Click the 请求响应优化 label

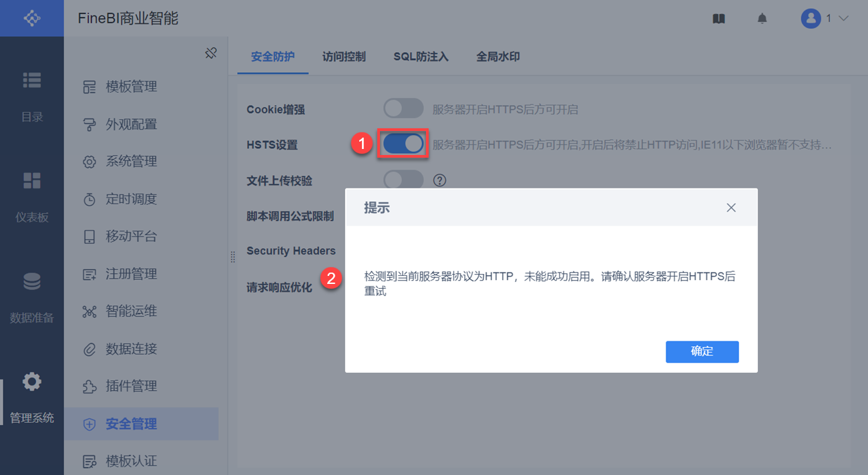(279, 288)
